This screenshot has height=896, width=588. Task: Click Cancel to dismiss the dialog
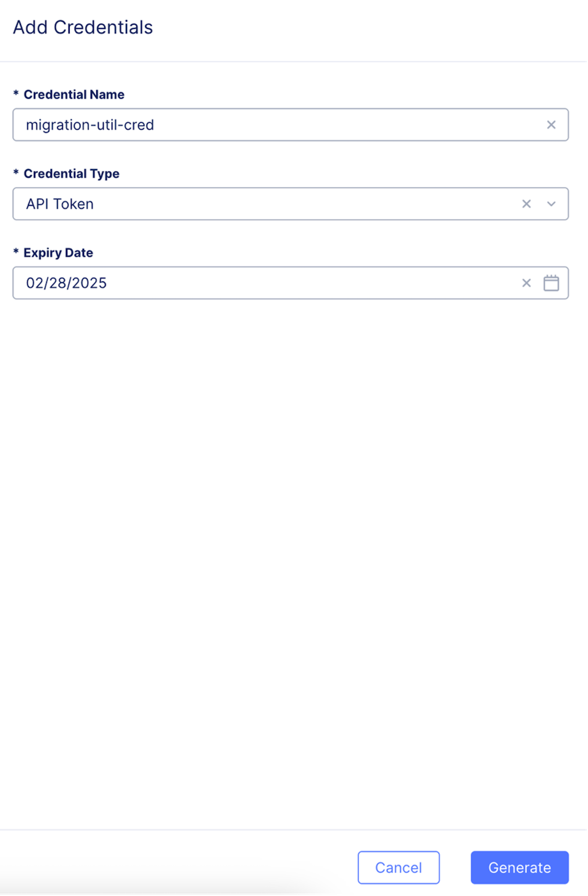[x=399, y=867]
